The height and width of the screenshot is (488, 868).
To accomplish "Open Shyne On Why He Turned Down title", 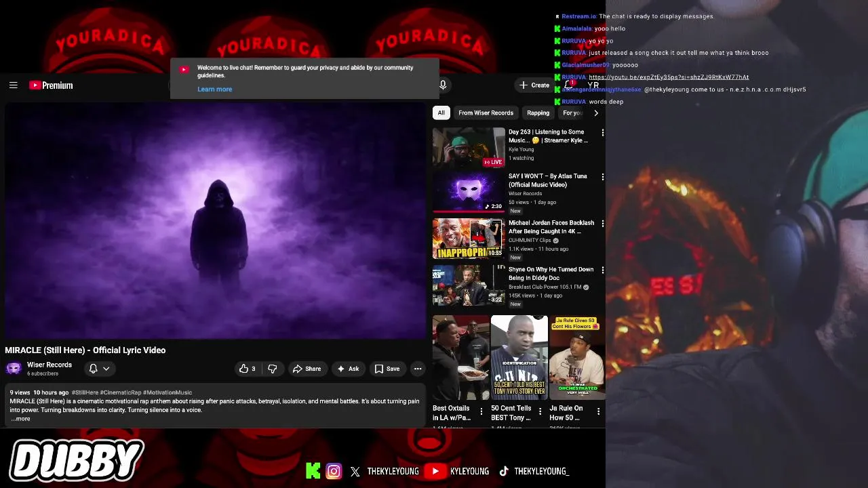I will [x=551, y=274].
